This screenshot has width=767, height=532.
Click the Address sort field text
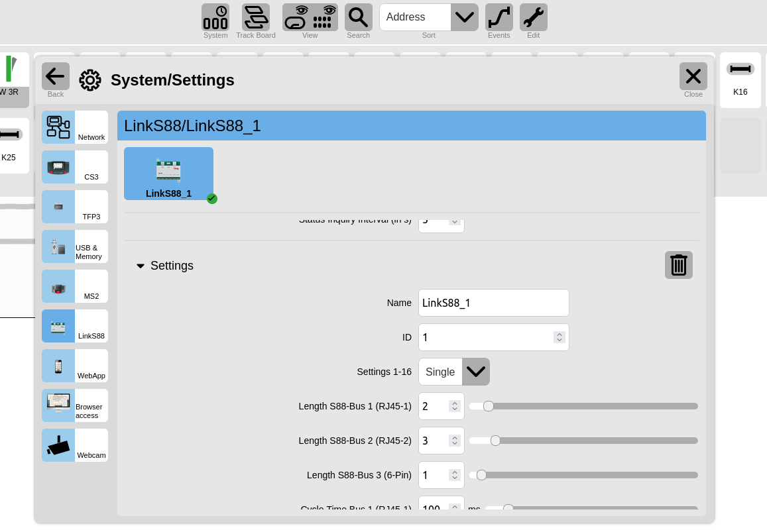click(406, 17)
